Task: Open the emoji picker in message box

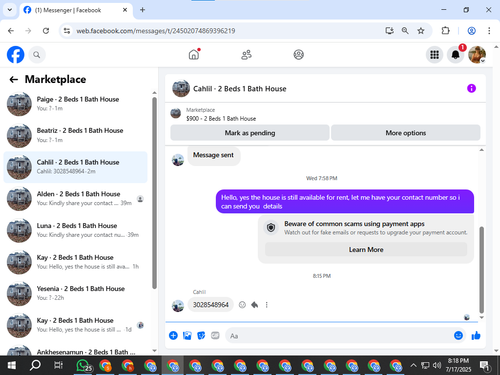Action: [458, 335]
